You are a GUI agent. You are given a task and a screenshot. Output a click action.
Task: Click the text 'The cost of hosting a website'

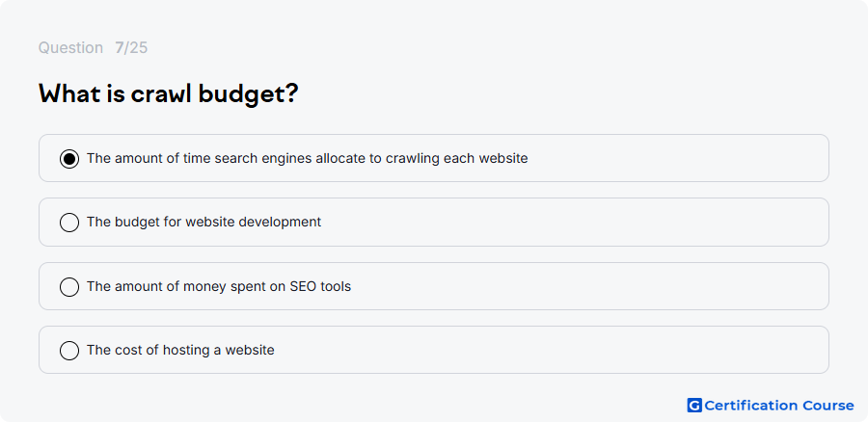[x=180, y=350]
